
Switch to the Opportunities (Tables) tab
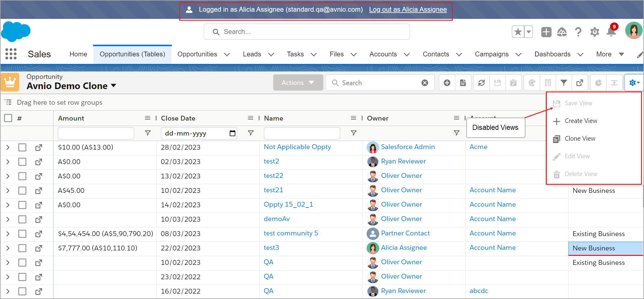point(132,54)
